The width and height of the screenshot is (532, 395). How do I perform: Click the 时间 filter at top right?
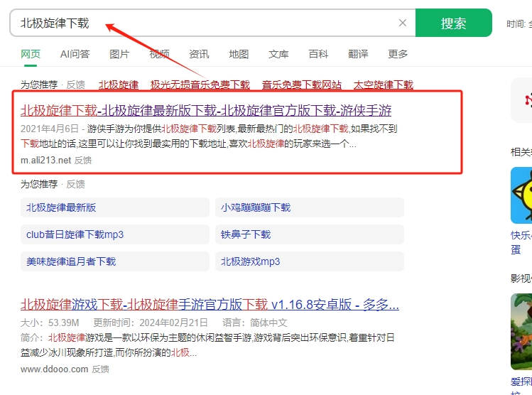pyautogui.click(x=519, y=23)
